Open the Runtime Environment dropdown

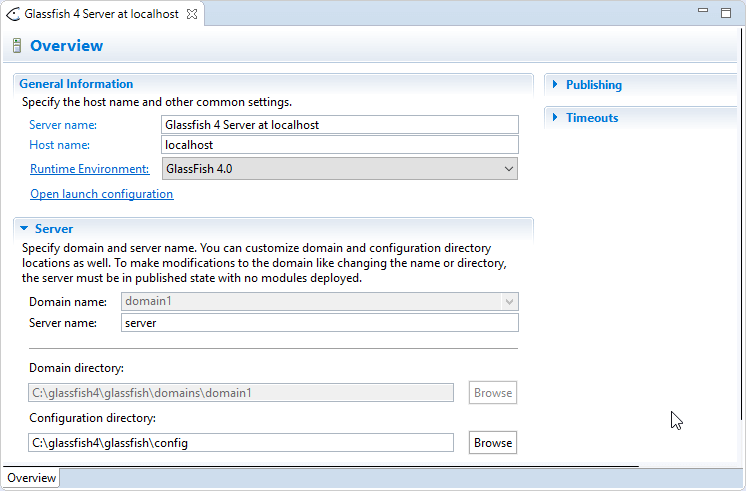click(340, 169)
